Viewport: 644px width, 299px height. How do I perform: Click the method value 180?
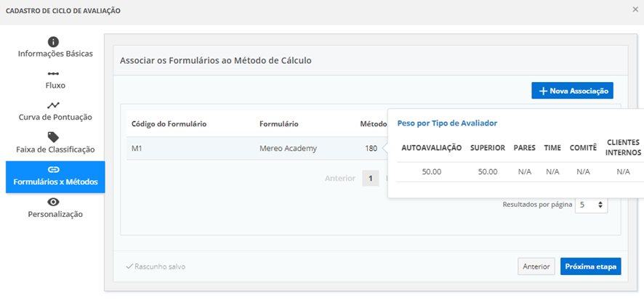(x=371, y=148)
